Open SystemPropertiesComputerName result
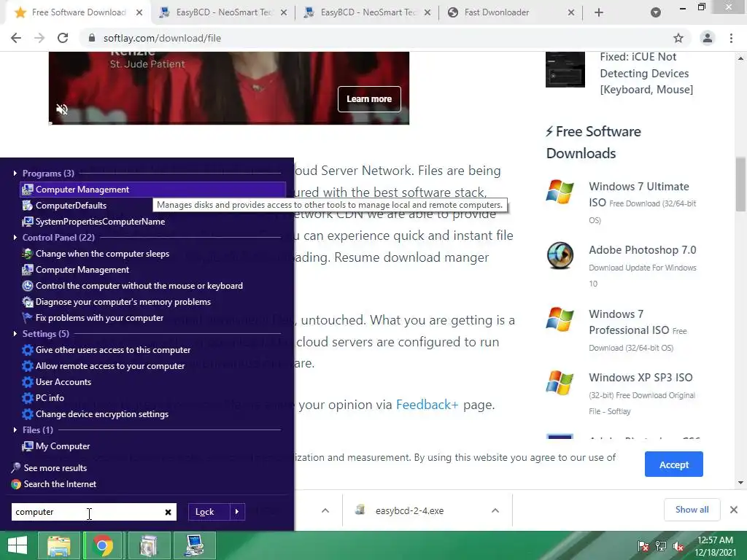Viewport: 747px width, 560px height. (100, 222)
